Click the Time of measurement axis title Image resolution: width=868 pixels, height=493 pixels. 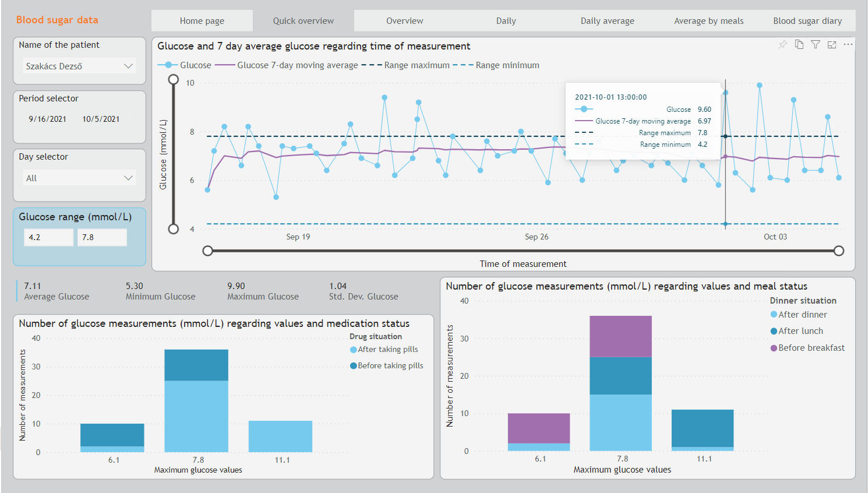coord(523,264)
